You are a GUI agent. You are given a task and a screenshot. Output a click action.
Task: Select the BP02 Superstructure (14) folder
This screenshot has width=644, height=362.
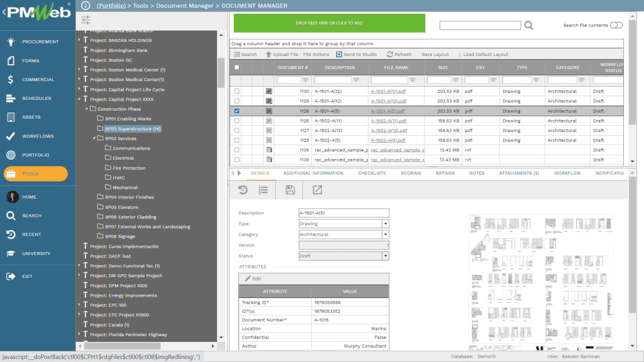click(133, 128)
